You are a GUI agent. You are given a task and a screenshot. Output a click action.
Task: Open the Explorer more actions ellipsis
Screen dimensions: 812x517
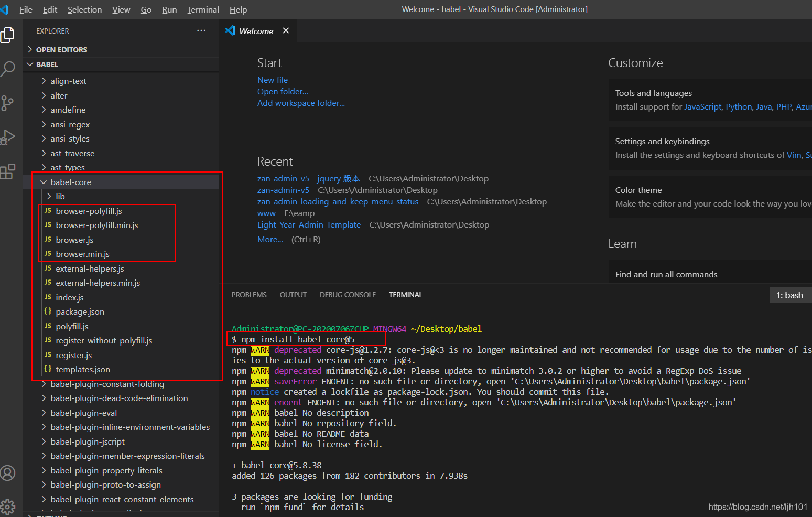coord(201,30)
